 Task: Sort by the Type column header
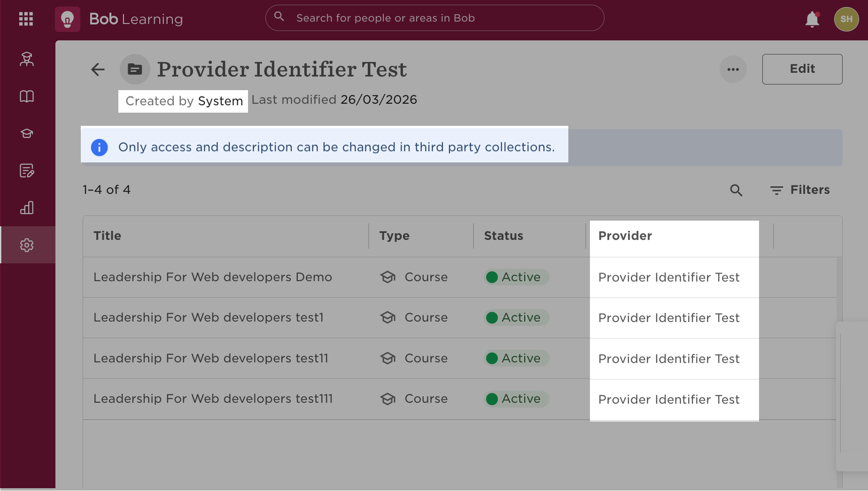pyautogui.click(x=394, y=236)
